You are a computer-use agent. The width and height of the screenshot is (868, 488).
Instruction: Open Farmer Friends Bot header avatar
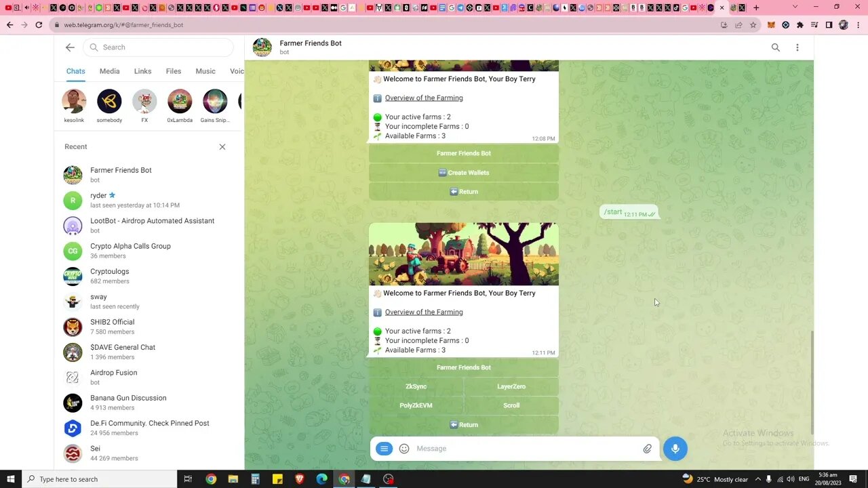[262, 47]
